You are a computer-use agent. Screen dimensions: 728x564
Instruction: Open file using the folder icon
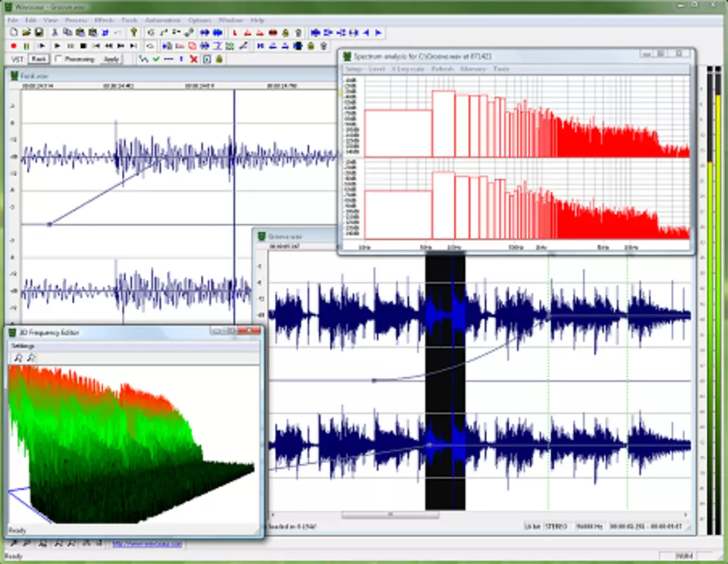(27, 32)
